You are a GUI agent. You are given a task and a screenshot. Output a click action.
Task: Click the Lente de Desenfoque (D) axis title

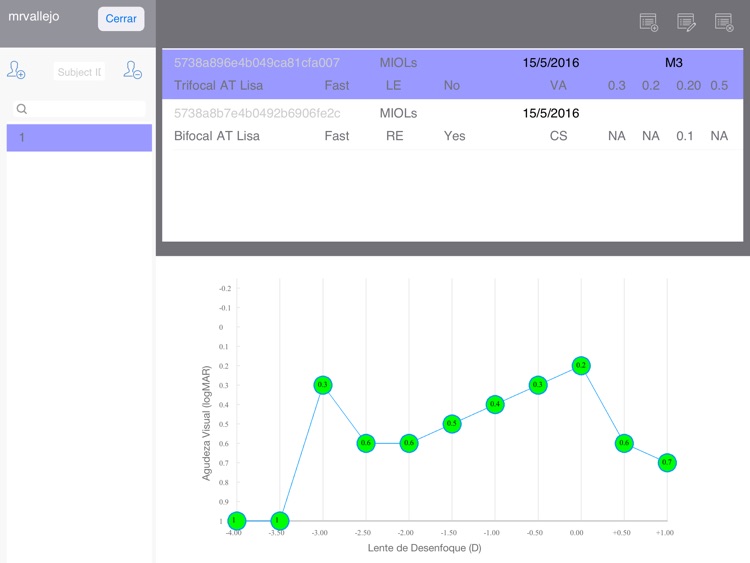pyautogui.click(x=424, y=548)
